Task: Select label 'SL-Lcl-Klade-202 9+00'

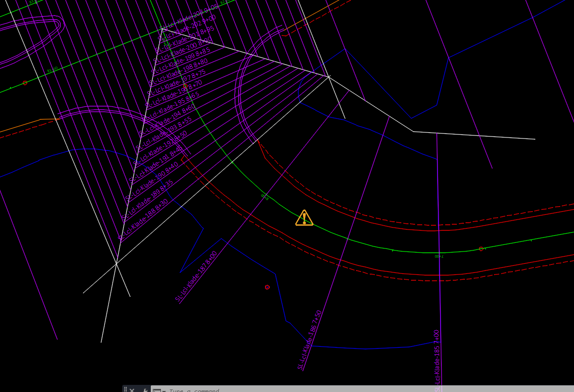Action: click(x=187, y=27)
